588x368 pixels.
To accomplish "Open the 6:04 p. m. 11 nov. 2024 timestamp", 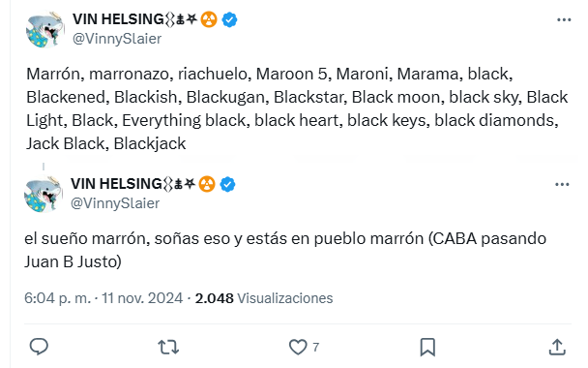I will tap(103, 298).
